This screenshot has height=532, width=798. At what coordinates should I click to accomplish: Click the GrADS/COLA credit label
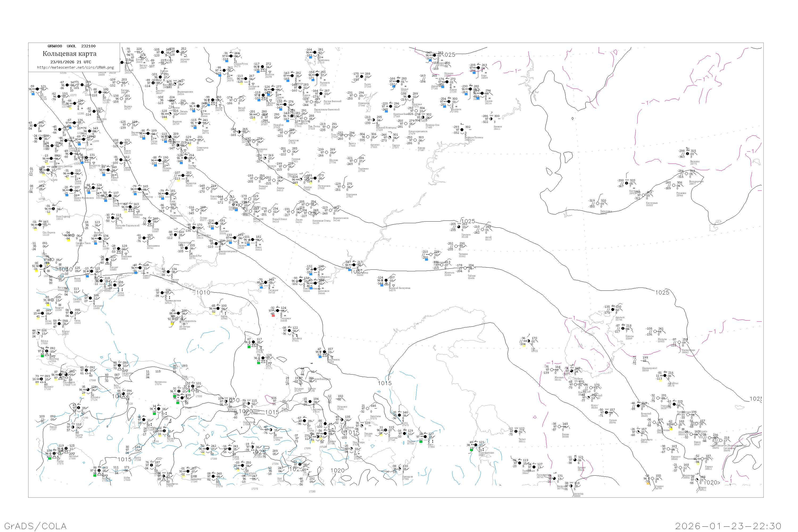pos(35,526)
